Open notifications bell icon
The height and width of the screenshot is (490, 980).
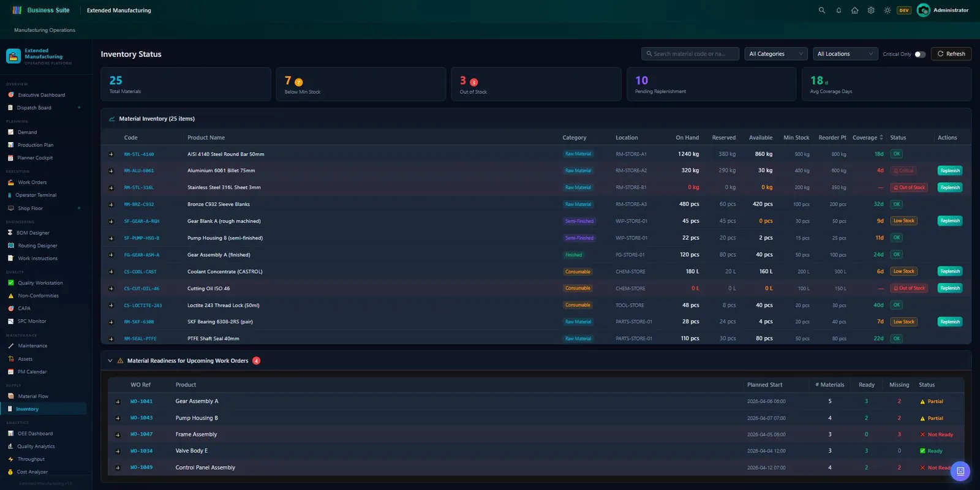(x=839, y=10)
